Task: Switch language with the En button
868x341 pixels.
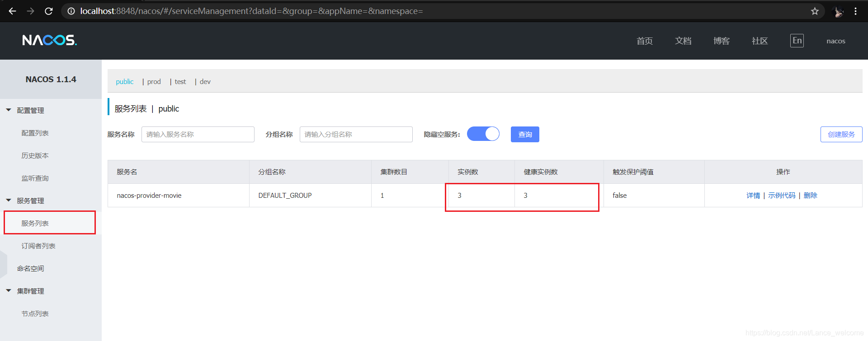Action: [x=797, y=40]
